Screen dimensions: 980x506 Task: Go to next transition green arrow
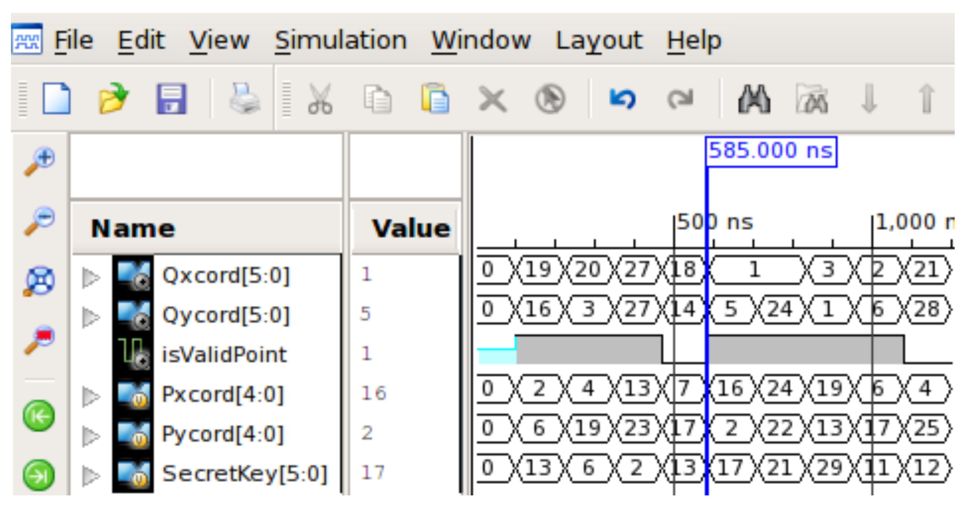[x=39, y=475]
